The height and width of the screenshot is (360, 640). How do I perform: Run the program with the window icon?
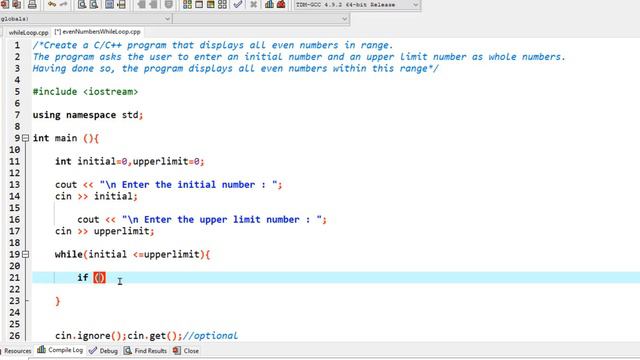199,4
